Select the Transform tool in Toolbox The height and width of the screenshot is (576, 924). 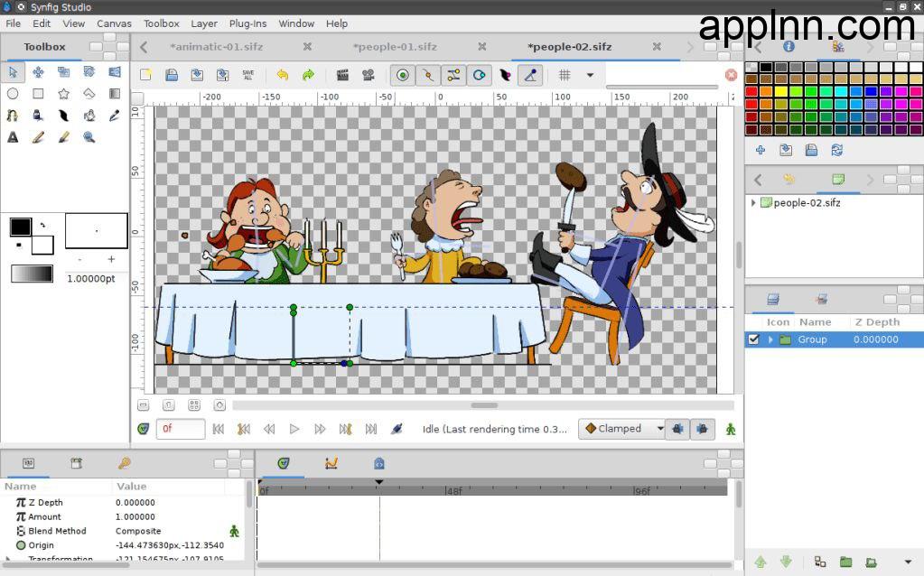pos(13,72)
